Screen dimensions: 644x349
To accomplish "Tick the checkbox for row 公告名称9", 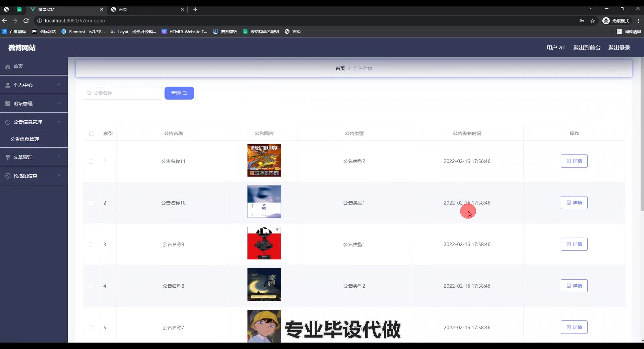I will tap(91, 245).
